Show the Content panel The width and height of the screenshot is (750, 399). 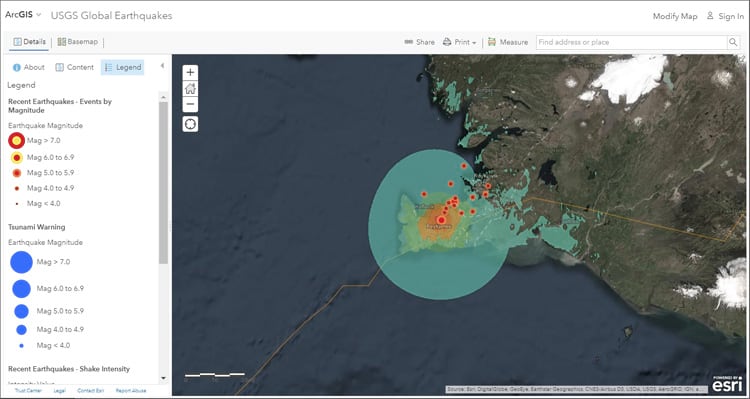(x=75, y=67)
